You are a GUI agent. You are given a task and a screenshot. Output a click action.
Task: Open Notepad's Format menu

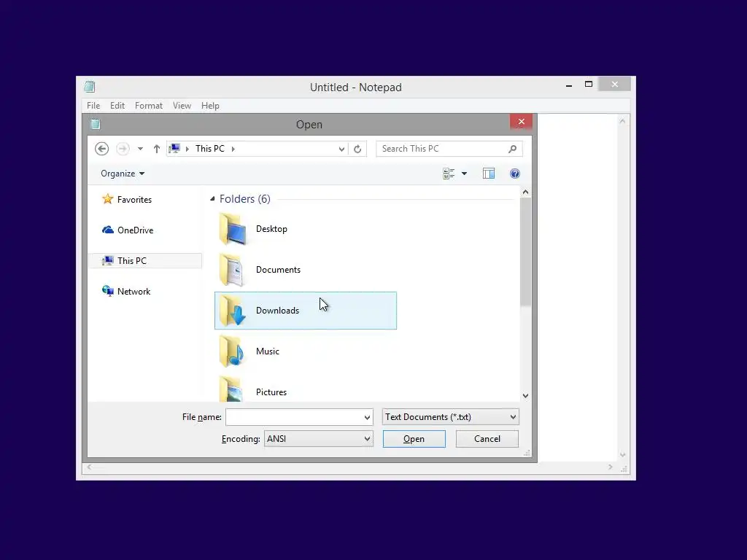coord(149,106)
